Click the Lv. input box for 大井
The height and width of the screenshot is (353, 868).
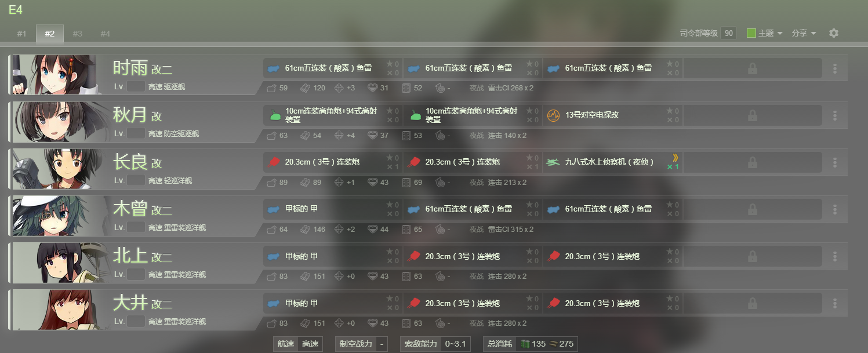(x=136, y=322)
